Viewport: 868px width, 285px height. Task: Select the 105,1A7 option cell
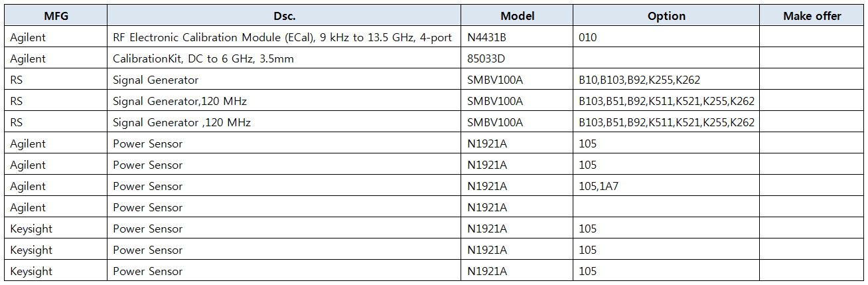pos(599,186)
